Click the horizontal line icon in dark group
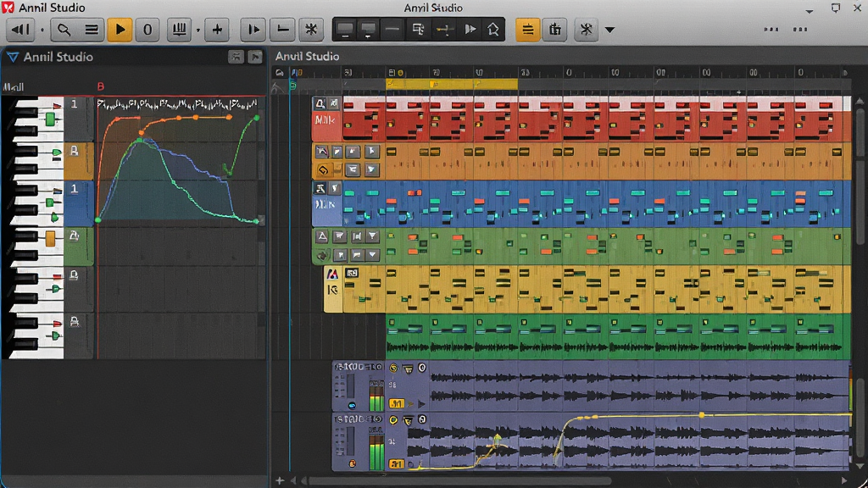The height and width of the screenshot is (488, 868). point(392,30)
